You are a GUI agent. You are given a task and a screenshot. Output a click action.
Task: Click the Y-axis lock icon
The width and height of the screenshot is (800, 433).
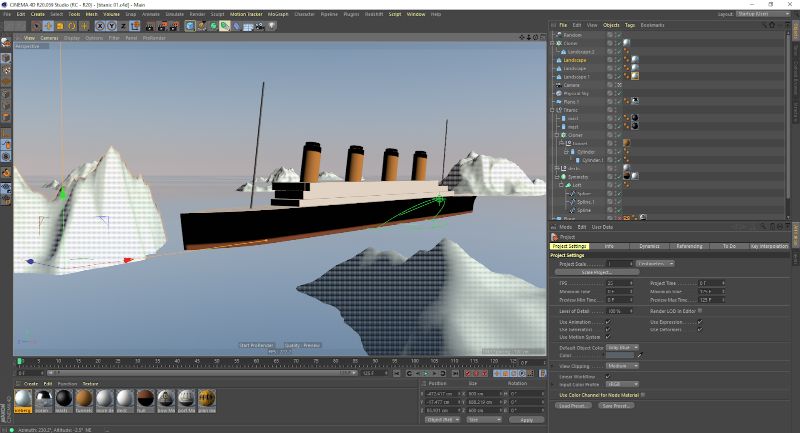(110, 26)
